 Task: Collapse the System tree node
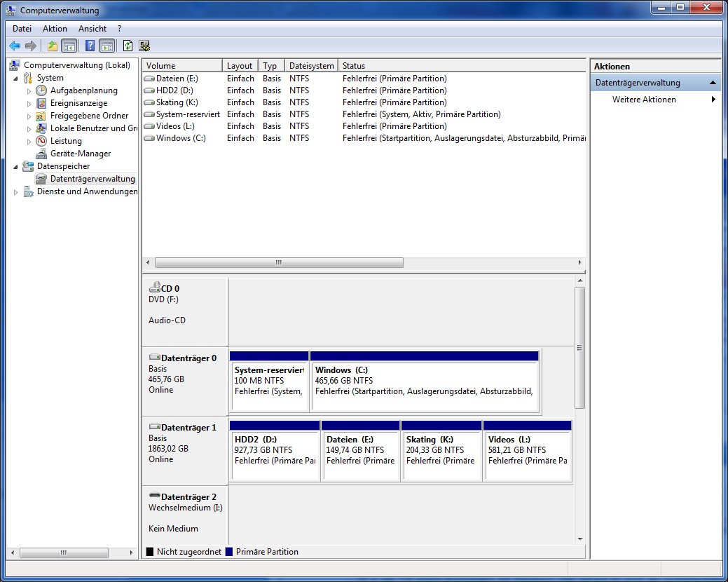coord(16,79)
